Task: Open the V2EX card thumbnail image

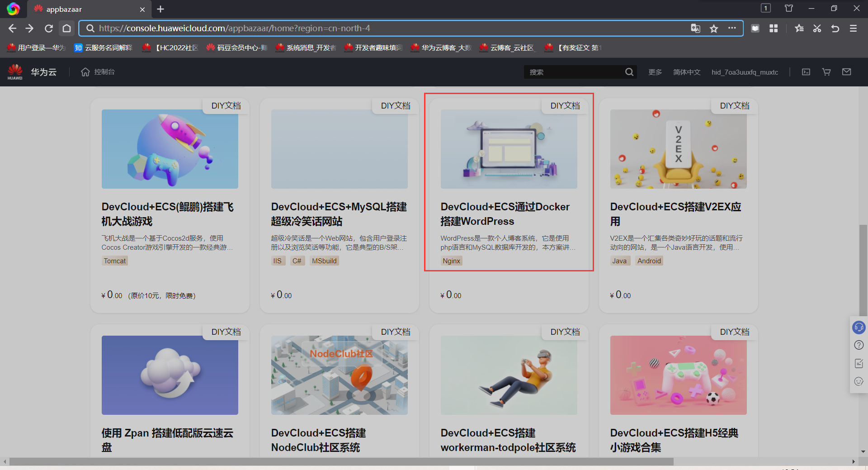Action: 679,149
